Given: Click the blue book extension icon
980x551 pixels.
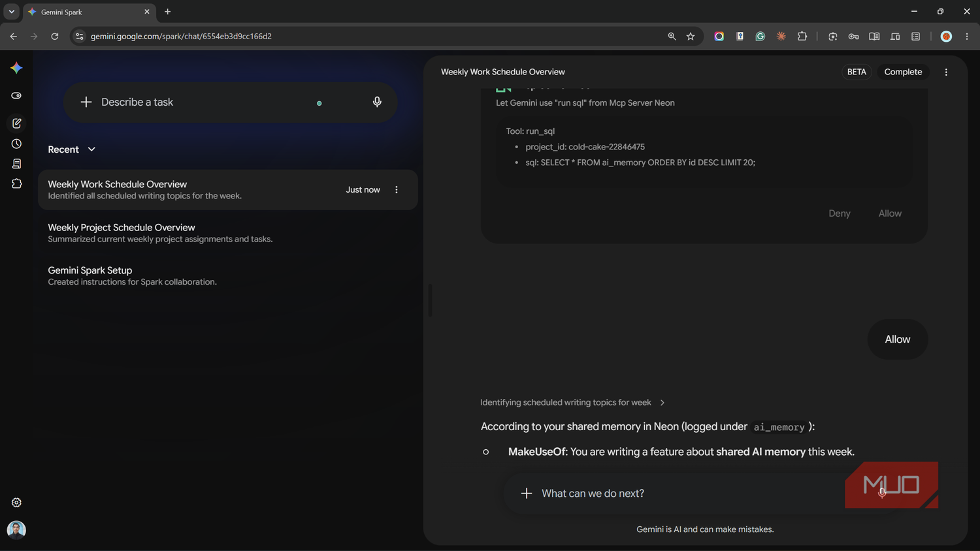Looking at the screenshot, I should click(x=740, y=37).
